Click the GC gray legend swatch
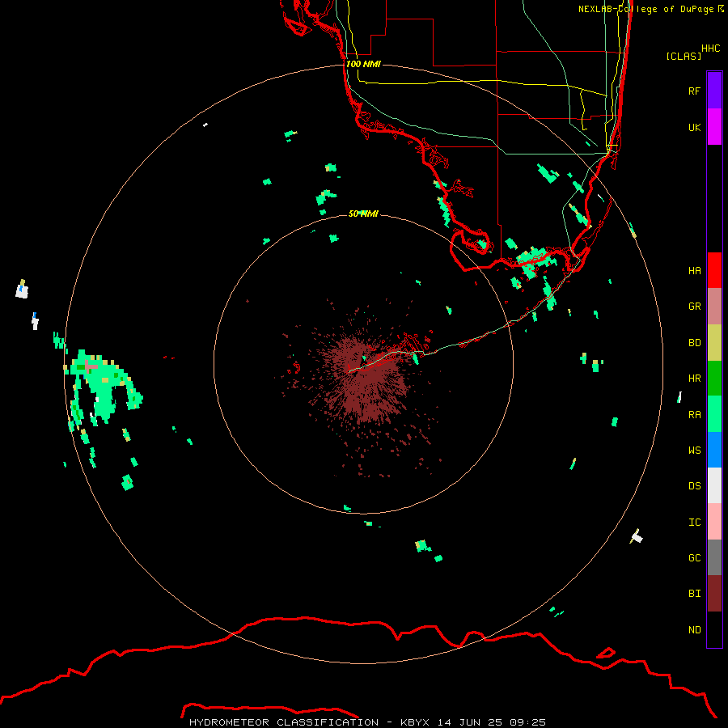Image resolution: width=728 pixels, height=728 pixels. (714, 557)
